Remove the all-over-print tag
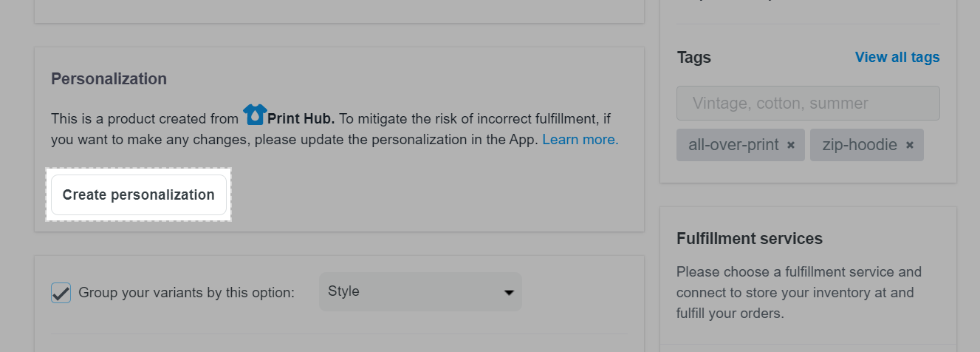Image resolution: width=980 pixels, height=352 pixels. (x=791, y=146)
